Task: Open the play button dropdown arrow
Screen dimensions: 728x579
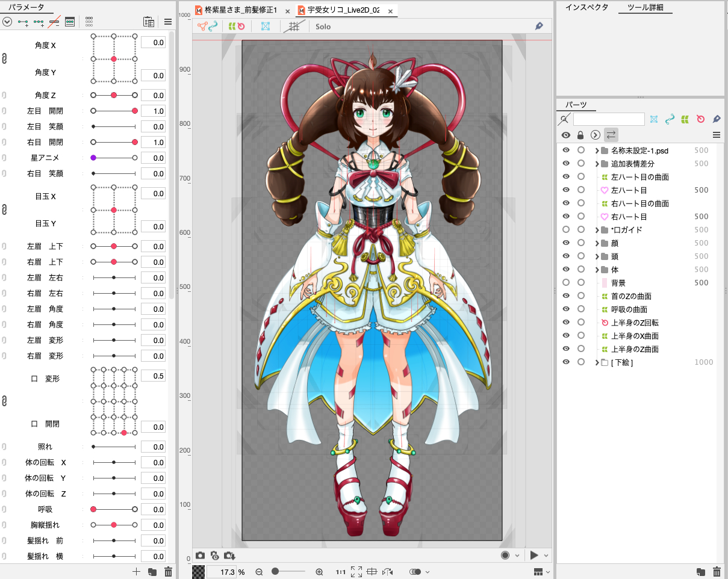Action: click(546, 556)
